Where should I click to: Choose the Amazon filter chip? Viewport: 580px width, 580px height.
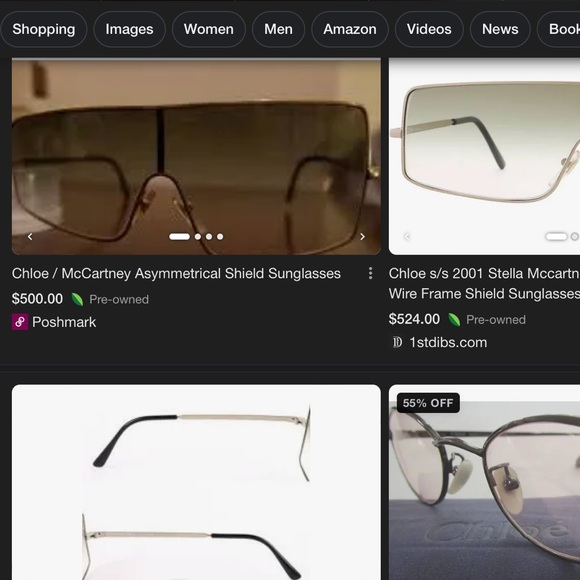[350, 29]
